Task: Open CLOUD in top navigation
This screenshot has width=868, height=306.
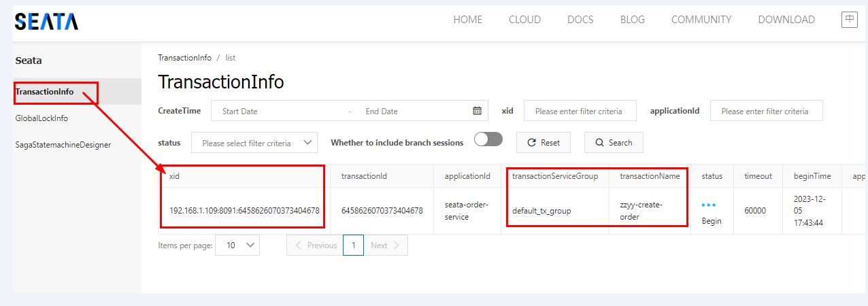Action: coord(524,20)
